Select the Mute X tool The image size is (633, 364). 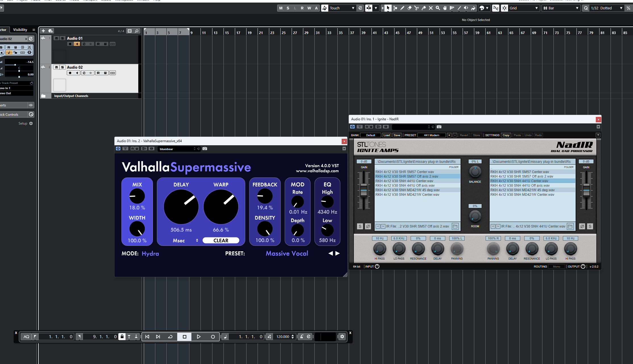[431, 8]
